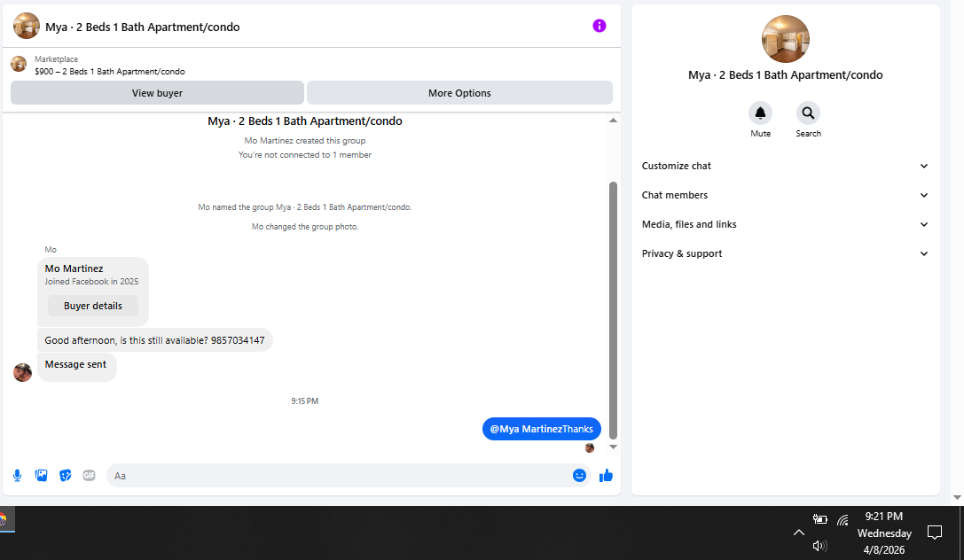The image size is (964, 560).
Task: Click the 'Message sent' bubble
Action: (x=77, y=367)
